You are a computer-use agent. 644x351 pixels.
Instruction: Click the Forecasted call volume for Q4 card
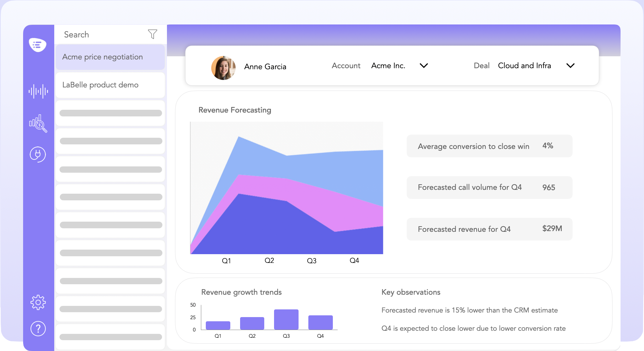coord(489,187)
